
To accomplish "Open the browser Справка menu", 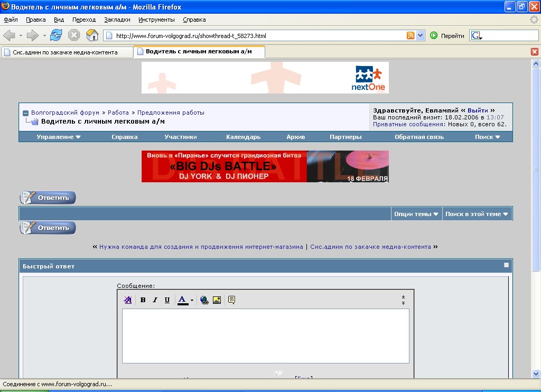I will 194,20.
